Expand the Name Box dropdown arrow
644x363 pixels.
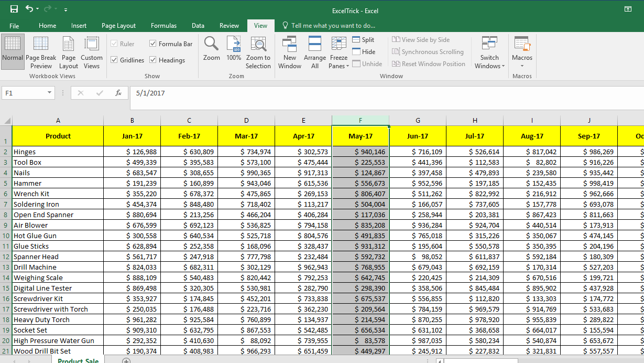[x=50, y=93]
